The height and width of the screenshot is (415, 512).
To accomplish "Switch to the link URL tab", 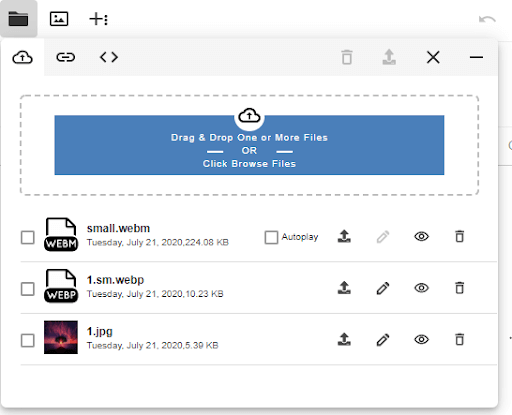I will click(x=66, y=57).
